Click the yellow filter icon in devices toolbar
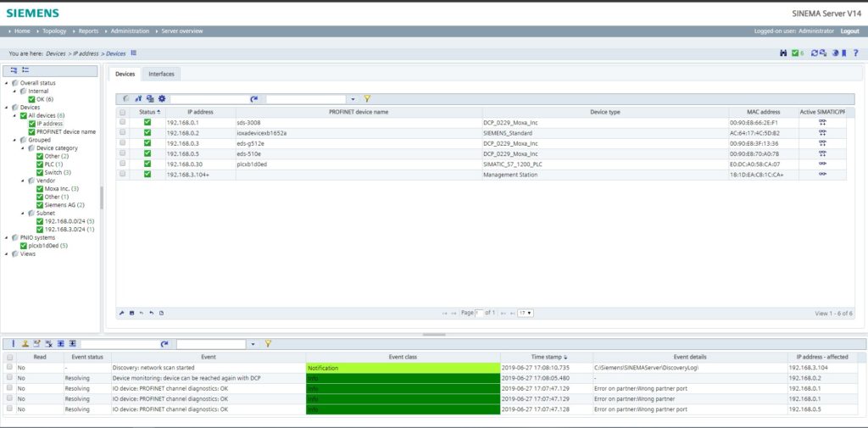The image size is (868, 428). 367,99
